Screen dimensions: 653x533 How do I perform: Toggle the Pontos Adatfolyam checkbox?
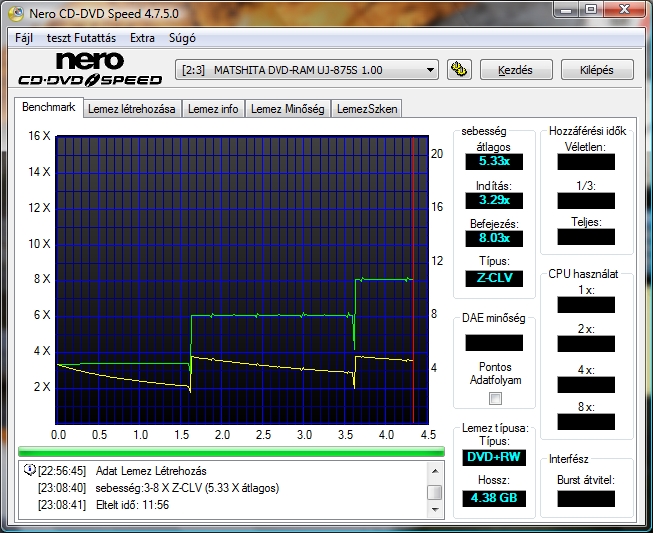click(495, 399)
